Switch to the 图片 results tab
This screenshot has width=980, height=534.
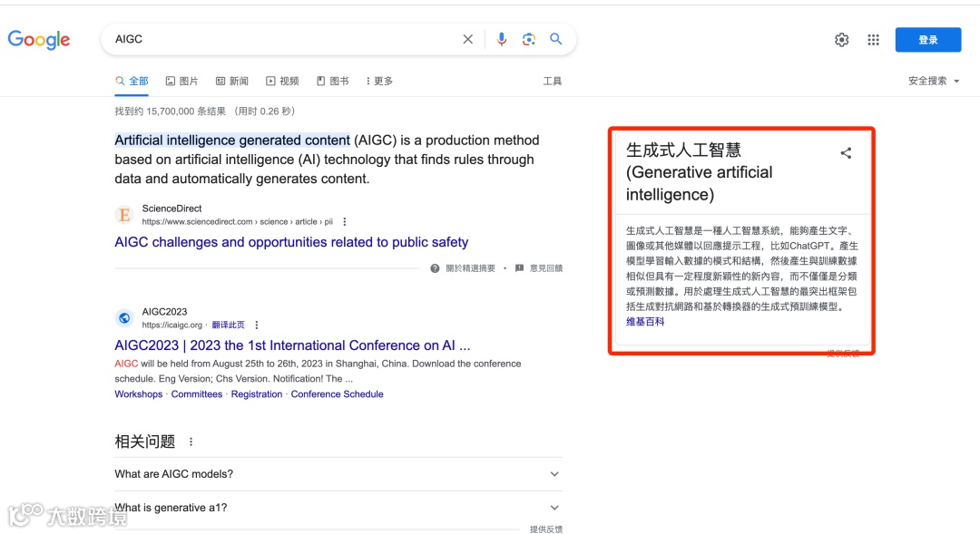(x=181, y=81)
